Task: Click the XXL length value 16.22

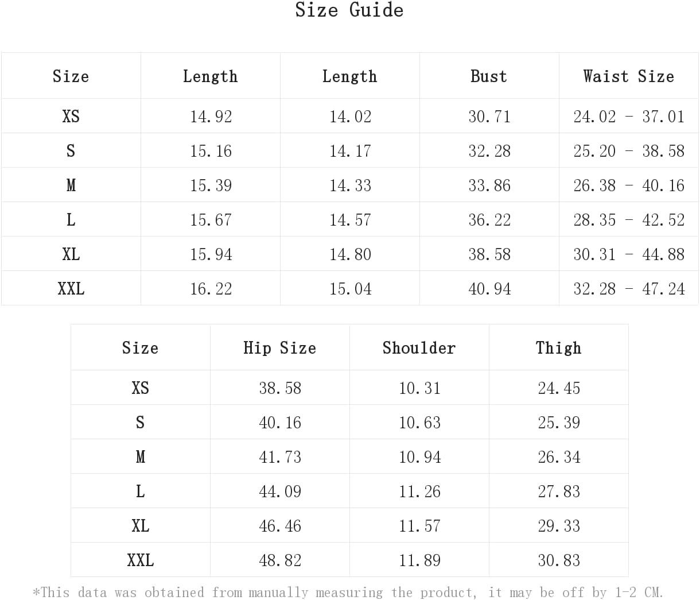Action: [x=211, y=289]
